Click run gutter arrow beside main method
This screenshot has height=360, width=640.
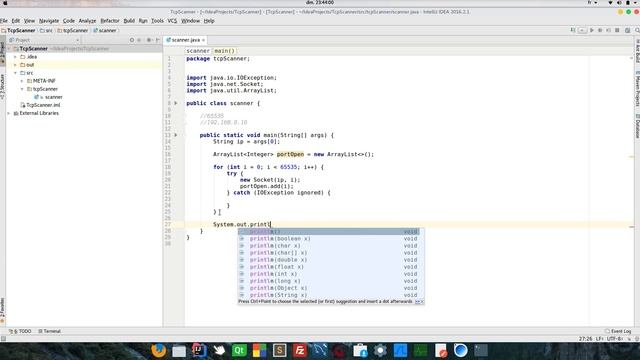pos(176,135)
